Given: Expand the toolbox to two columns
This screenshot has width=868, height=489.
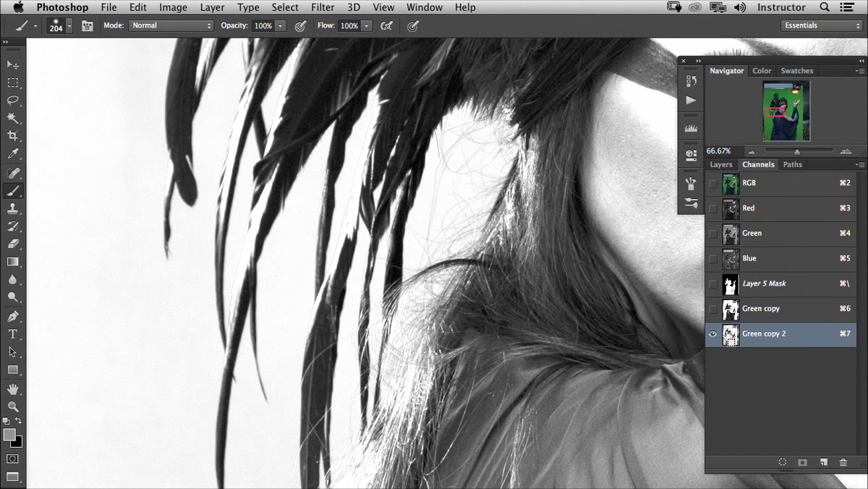Looking at the screenshot, I should click(7, 43).
